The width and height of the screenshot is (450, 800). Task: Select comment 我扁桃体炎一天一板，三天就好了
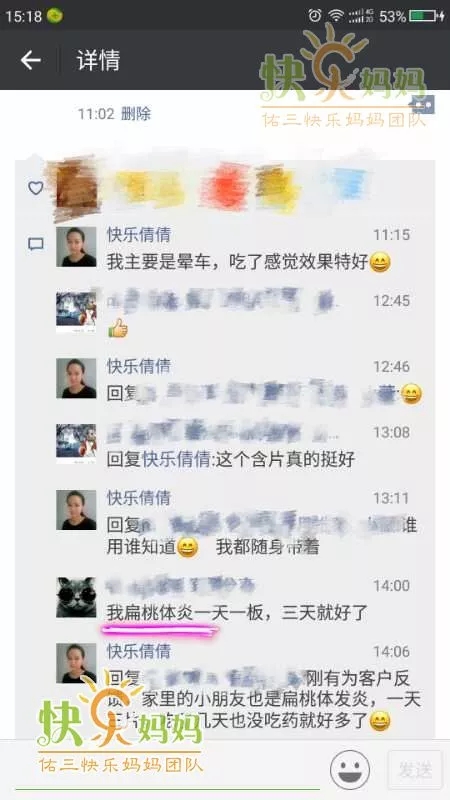(x=237, y=612)
